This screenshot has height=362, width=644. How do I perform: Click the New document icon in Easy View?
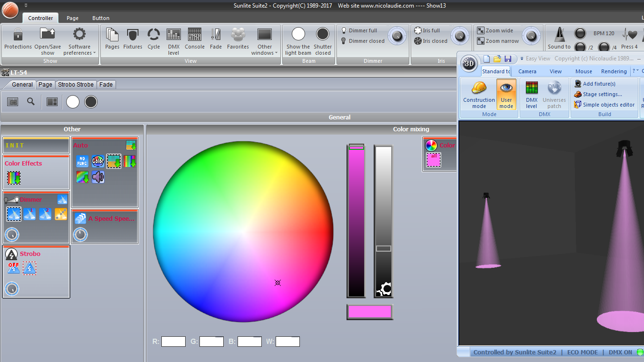[486, 59]
